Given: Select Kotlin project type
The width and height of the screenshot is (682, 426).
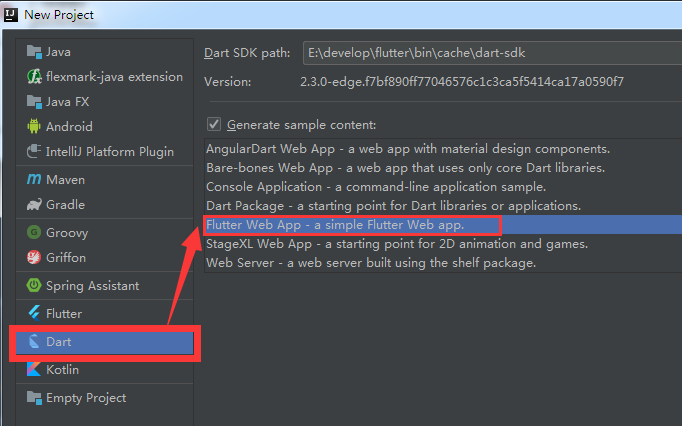Looking at the screenshot, I should 104,369.
